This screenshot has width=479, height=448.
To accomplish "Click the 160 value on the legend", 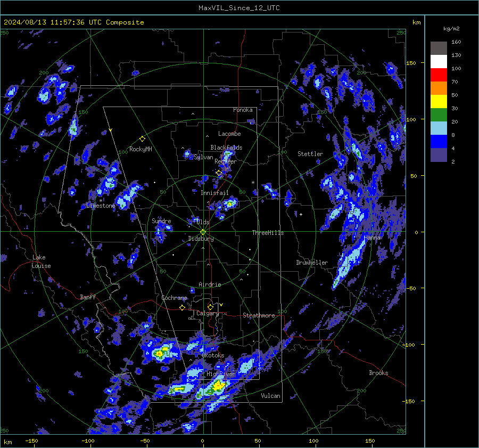I will coord(456,42).
